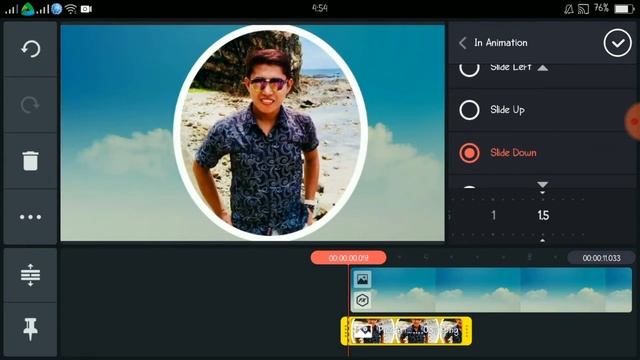Viewport: 640px width, 360px height.
Task: Select the Slide Left radio option
Action: 469,69
